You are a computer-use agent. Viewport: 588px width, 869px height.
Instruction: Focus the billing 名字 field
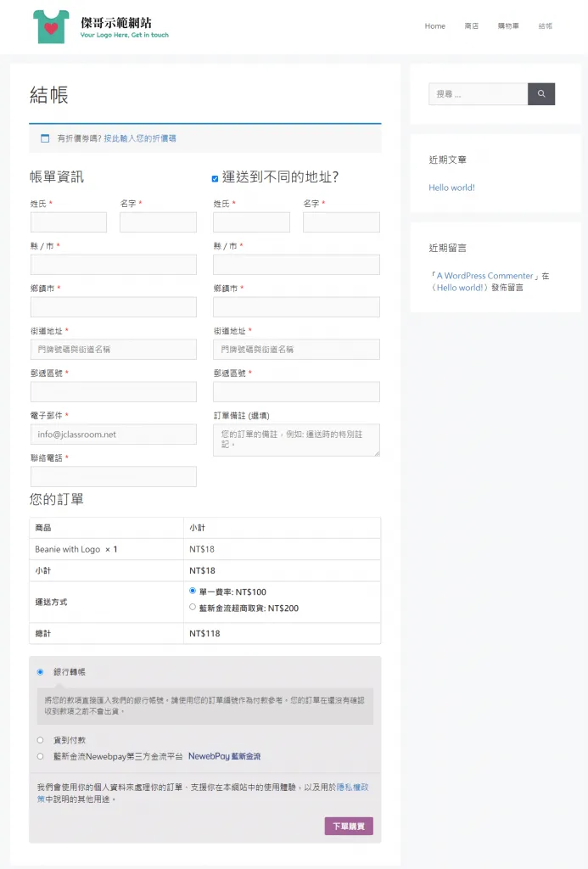(x=158, y=222)
